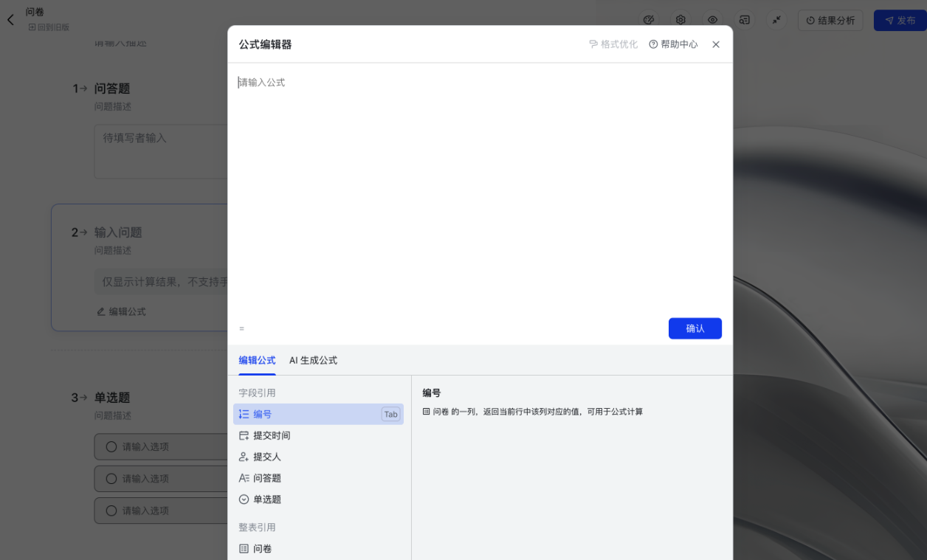Select the 问卷 table reference
Image resolution: width=927 pixels, height=560 pixels.
318,549
